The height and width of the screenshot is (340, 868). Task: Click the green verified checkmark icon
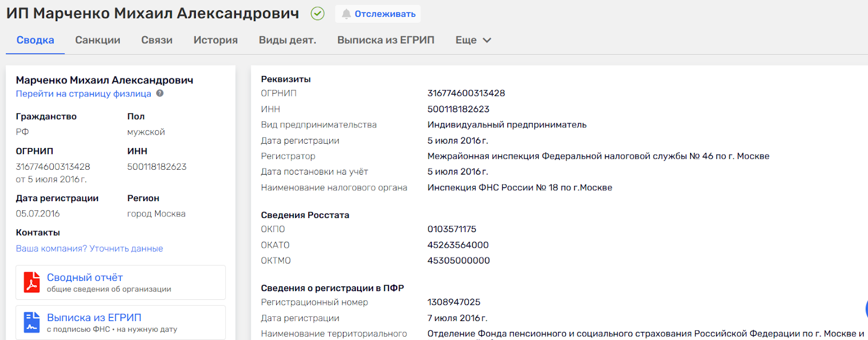(x=317, y=14)
